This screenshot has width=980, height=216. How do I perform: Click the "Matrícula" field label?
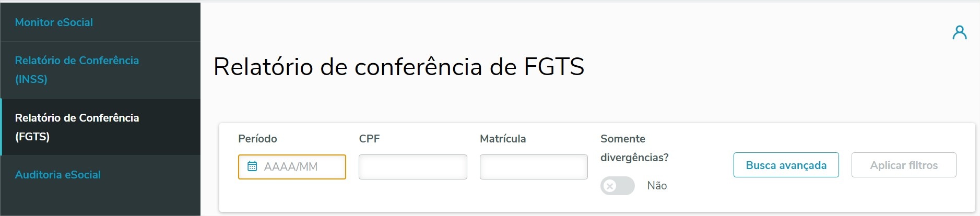[503, 139]
